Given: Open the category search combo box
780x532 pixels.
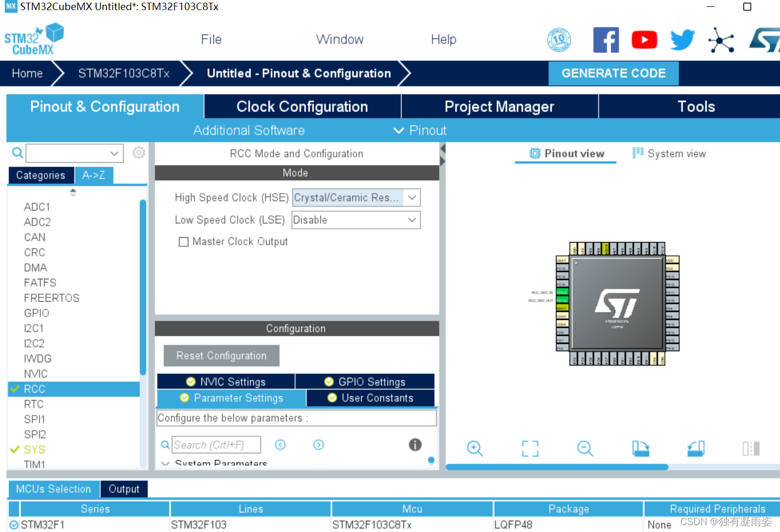Looking at the screenshot, I should [x=75, y=153].
